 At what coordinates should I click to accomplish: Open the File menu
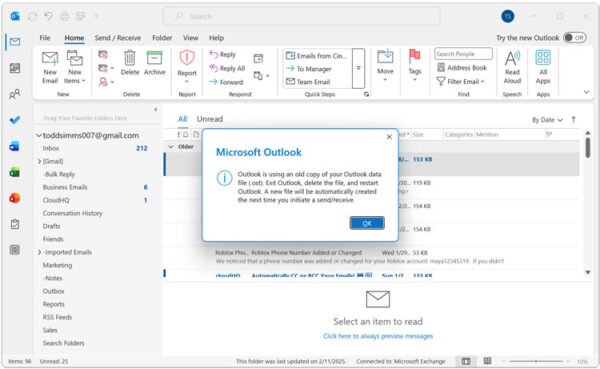click(x=45, y=38)
